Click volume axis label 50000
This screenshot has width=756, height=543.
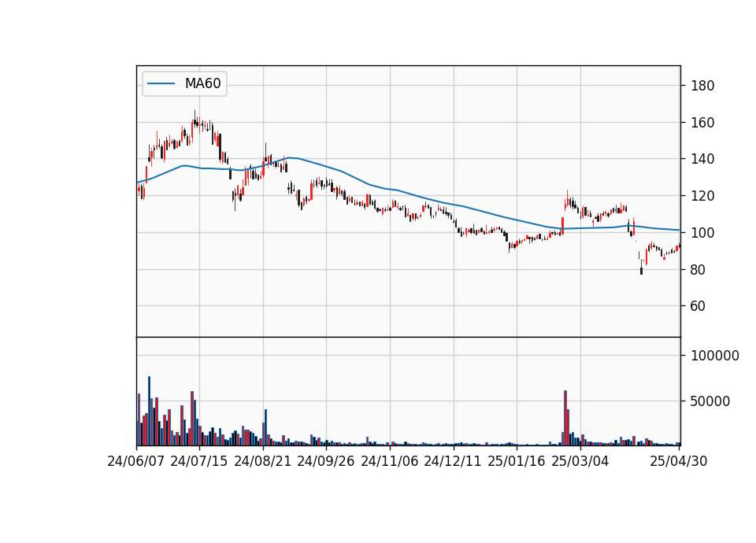pyautogui.click(x=710, y=401)
